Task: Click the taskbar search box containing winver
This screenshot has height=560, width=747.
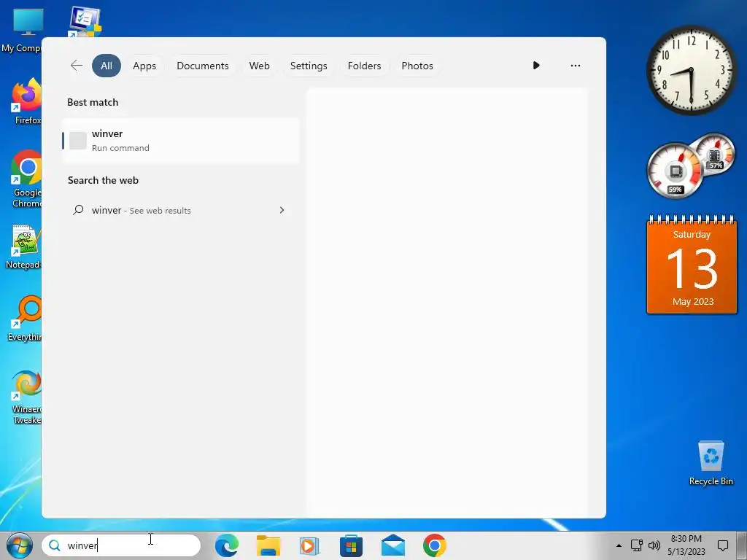Action: 121,545
